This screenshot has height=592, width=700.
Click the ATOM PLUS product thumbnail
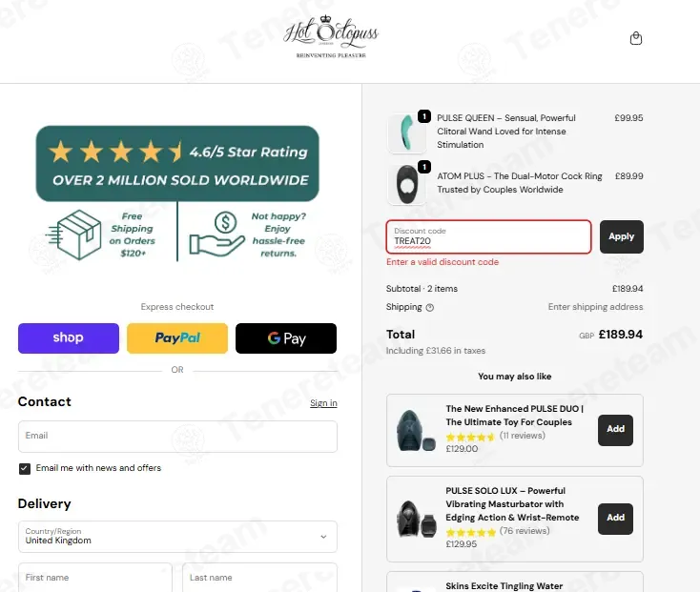406,185
